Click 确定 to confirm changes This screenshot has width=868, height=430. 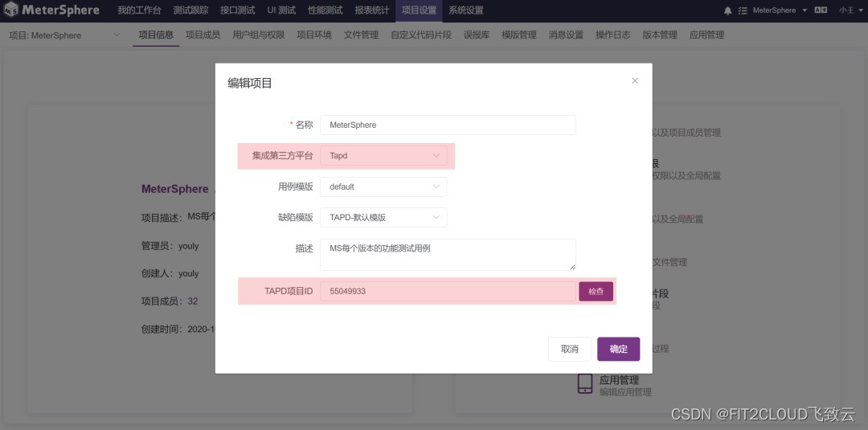pyautogui.click(x=618, y=349)
